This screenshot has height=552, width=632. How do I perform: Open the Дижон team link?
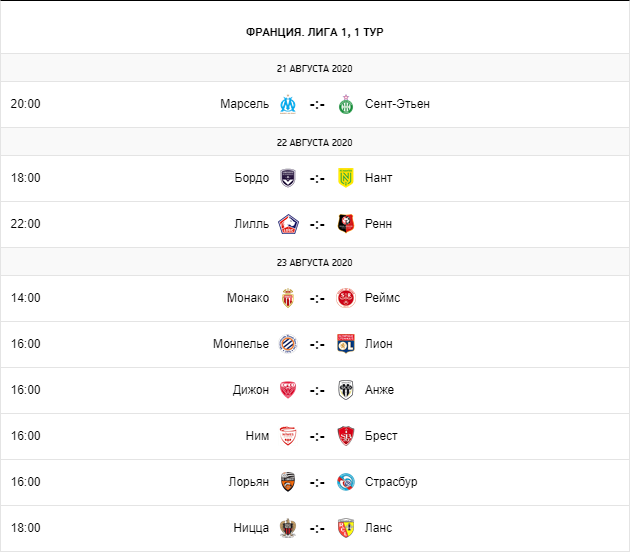tap(250, 390)
